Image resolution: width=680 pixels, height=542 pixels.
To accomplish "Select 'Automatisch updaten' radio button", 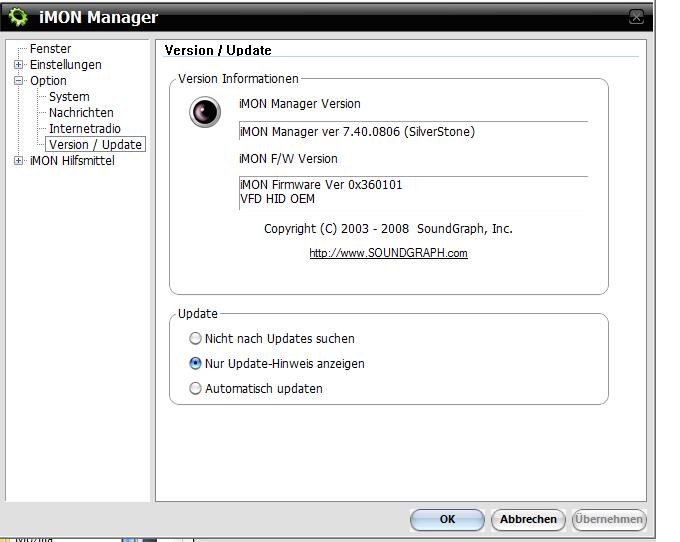I will [x=195, y=388].
